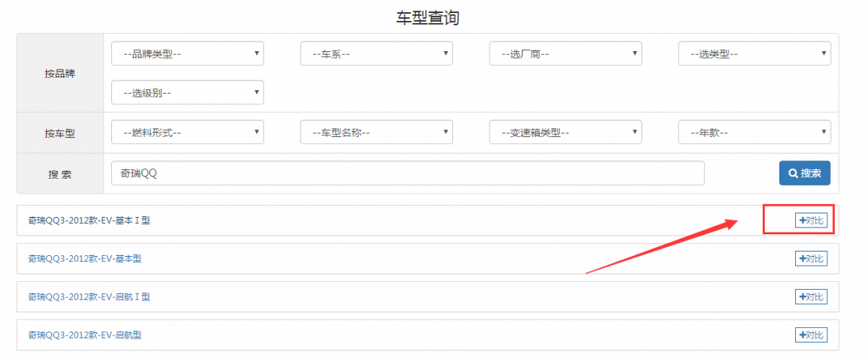Expand the 燃料形式 fuel type dropdown
The image size is (868, 354).
tap(187, 133)
